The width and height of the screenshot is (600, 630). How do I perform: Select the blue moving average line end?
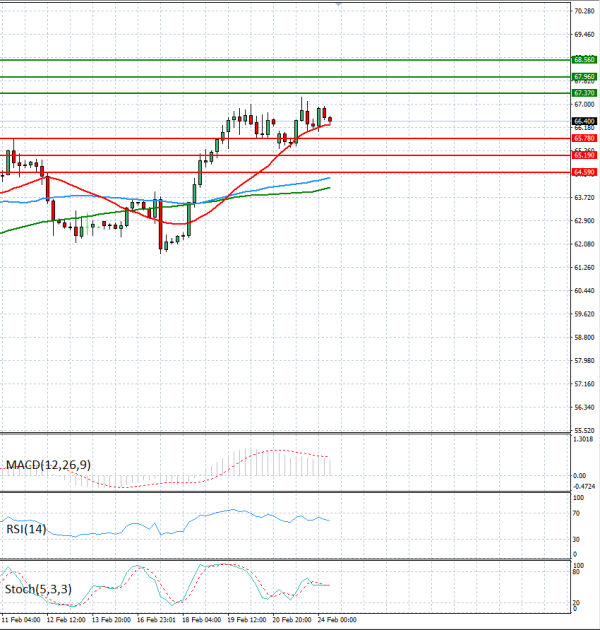[328, 178]
